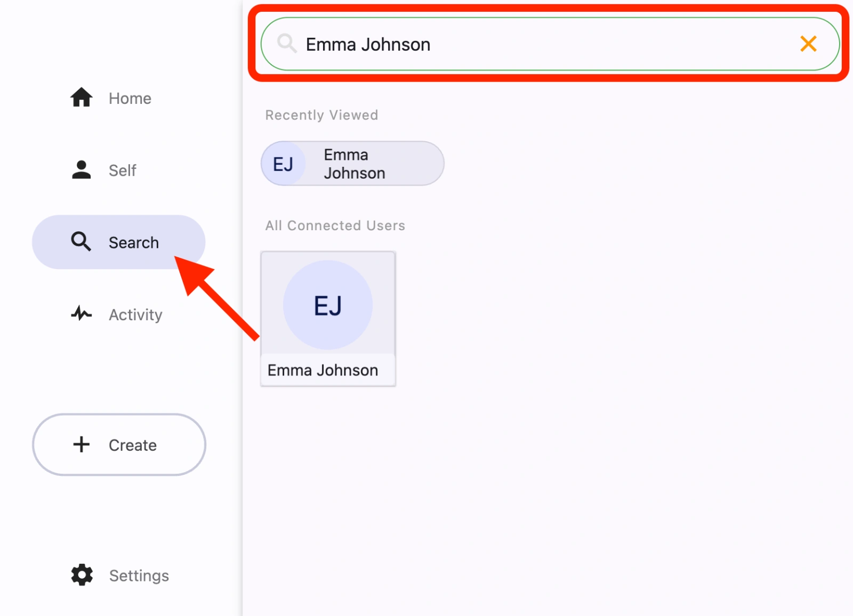The height and width of the screenshot is (616, 853).
Task: Open the Home page via its label
Action: point(130,99)
